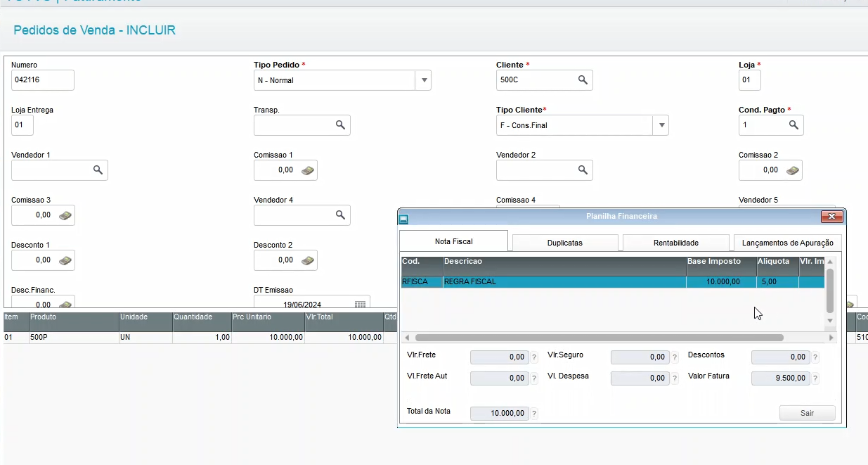Image resolution: width=868 pixels, height=465 pixels.
Task: Click the Numero field 042116
Action: [43, 80]
